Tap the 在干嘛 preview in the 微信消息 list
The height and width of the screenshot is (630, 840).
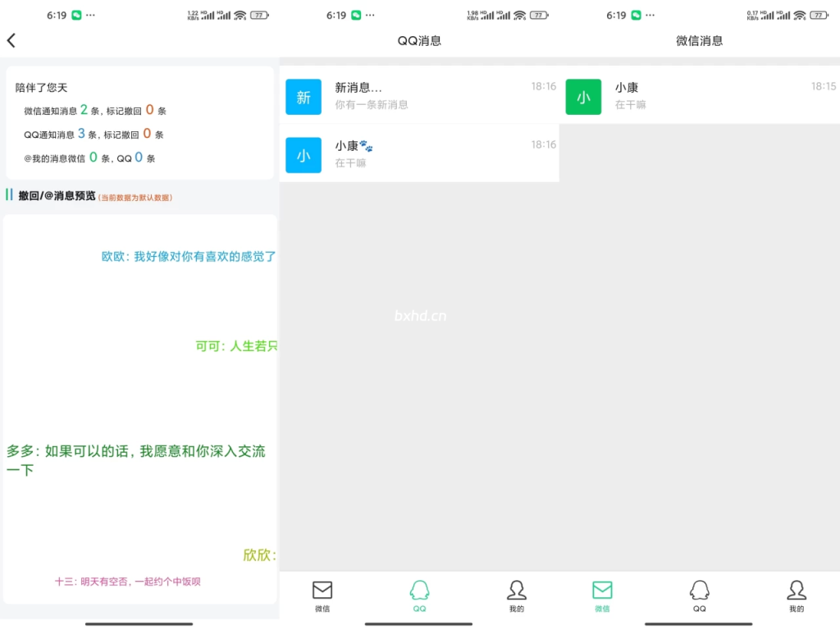click(x=631, y=104)
